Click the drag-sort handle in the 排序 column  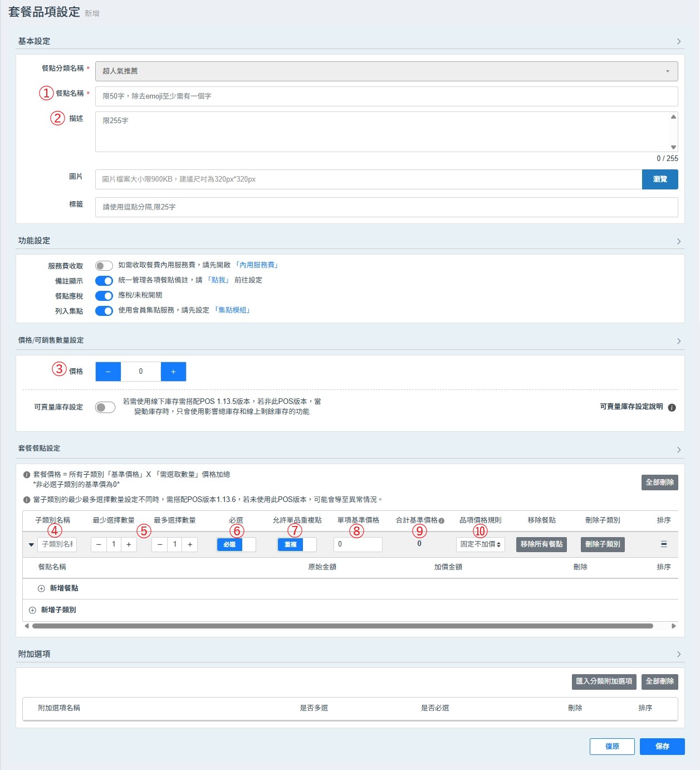pos(663,544)
